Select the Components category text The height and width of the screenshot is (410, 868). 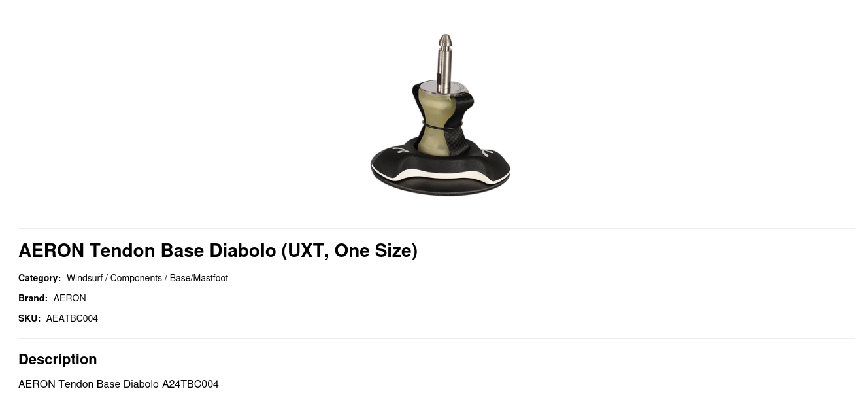(136, 278)
